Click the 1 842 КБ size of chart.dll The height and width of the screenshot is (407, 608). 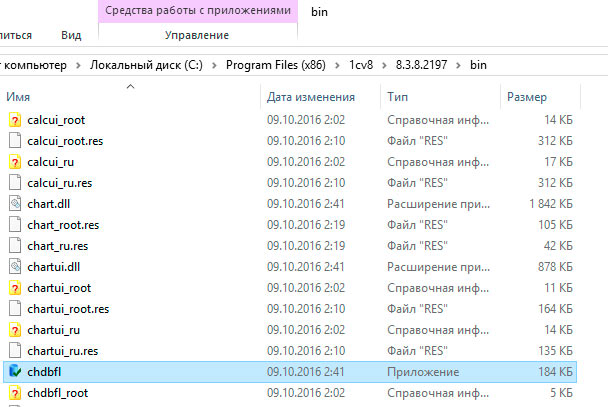click(x=551, y=204)
